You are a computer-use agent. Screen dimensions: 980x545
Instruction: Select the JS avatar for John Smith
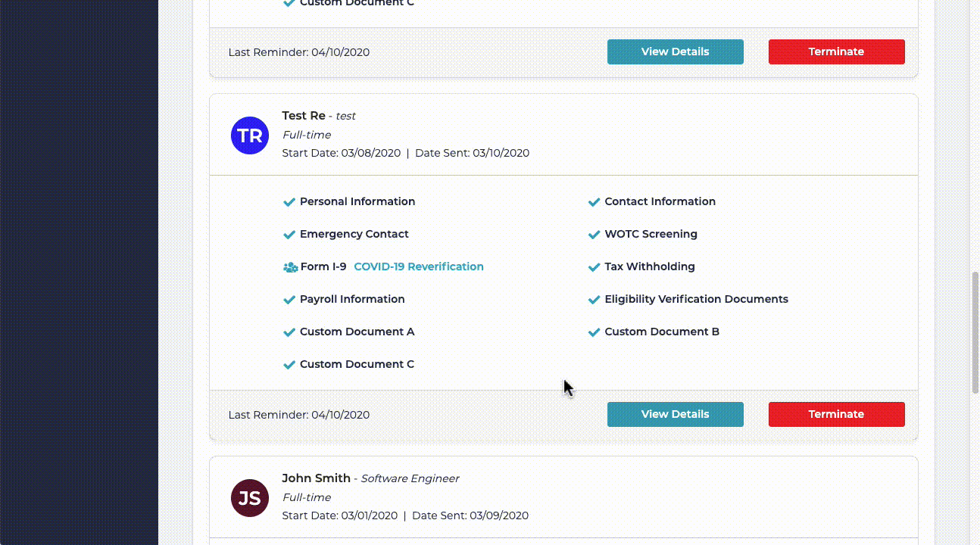(x=250, y=498)
